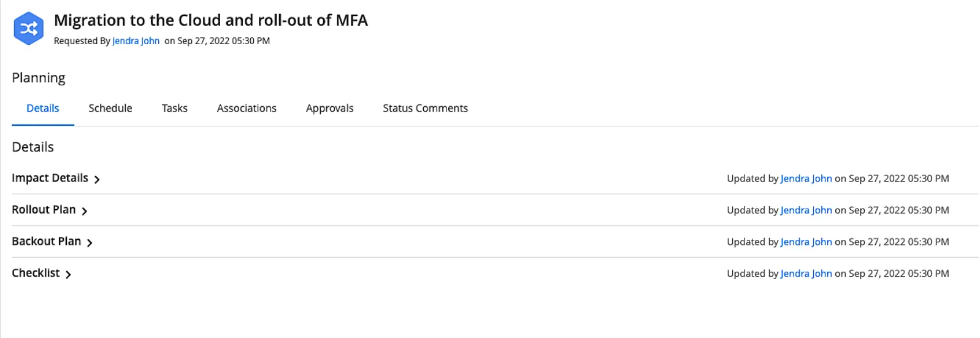Select the Approvals tab

[x=329, y=109]
